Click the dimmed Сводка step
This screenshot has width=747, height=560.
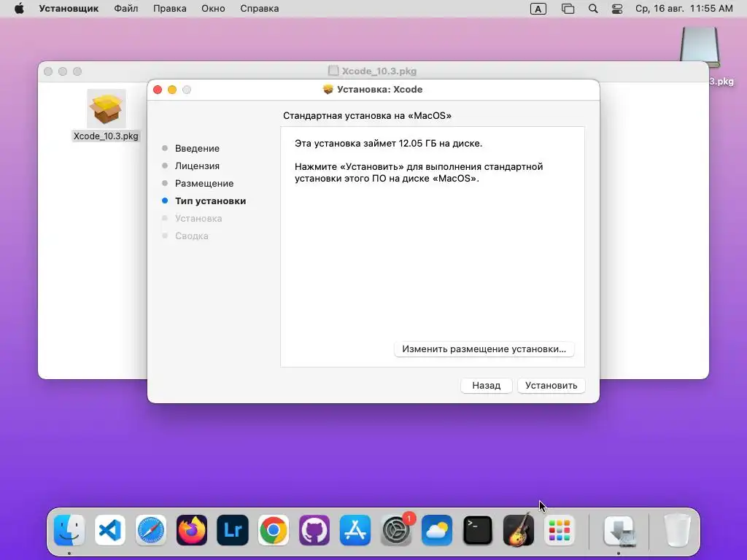click(192, 236)
